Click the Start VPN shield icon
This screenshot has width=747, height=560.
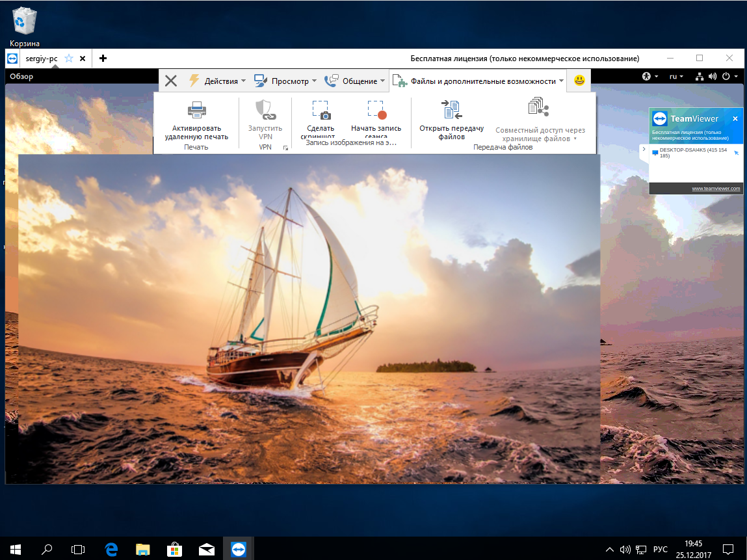[265, 110]
